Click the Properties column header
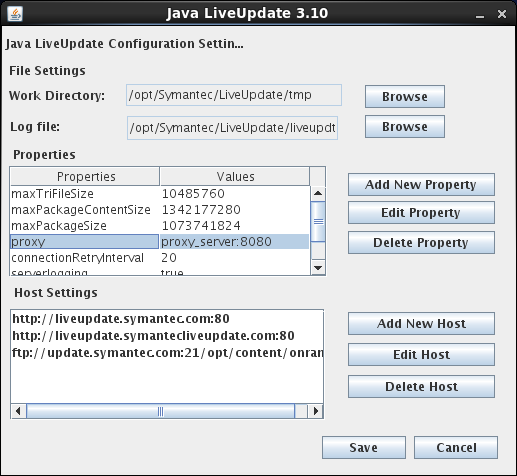This screenshot has width=517, height=476. [85, 177]
